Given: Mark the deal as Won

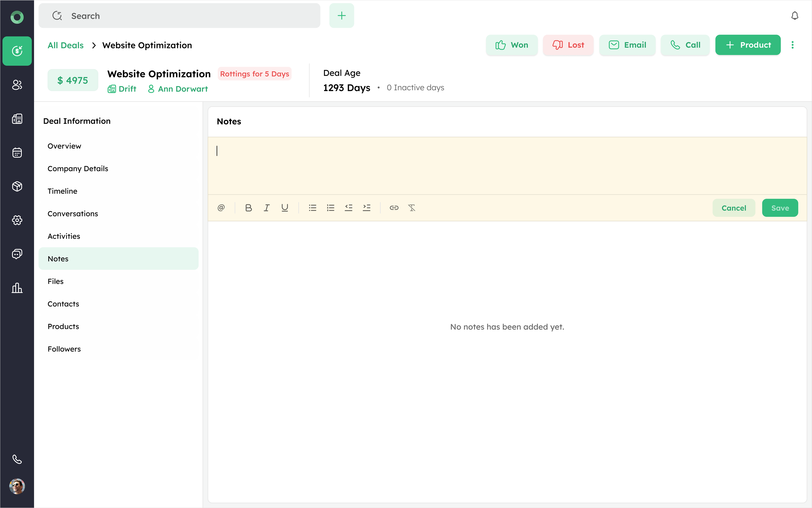Looking at the screenshot, I should [511, 45].
